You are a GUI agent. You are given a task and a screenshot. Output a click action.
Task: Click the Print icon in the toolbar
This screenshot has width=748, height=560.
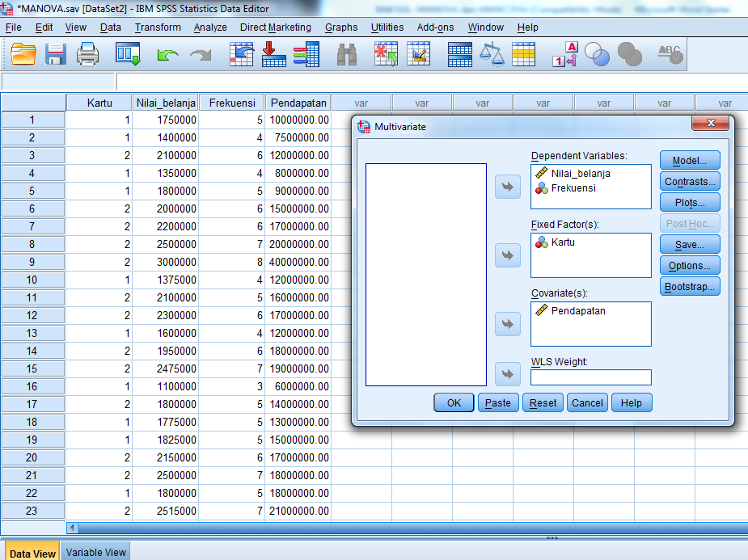click(x=87, y=54)
